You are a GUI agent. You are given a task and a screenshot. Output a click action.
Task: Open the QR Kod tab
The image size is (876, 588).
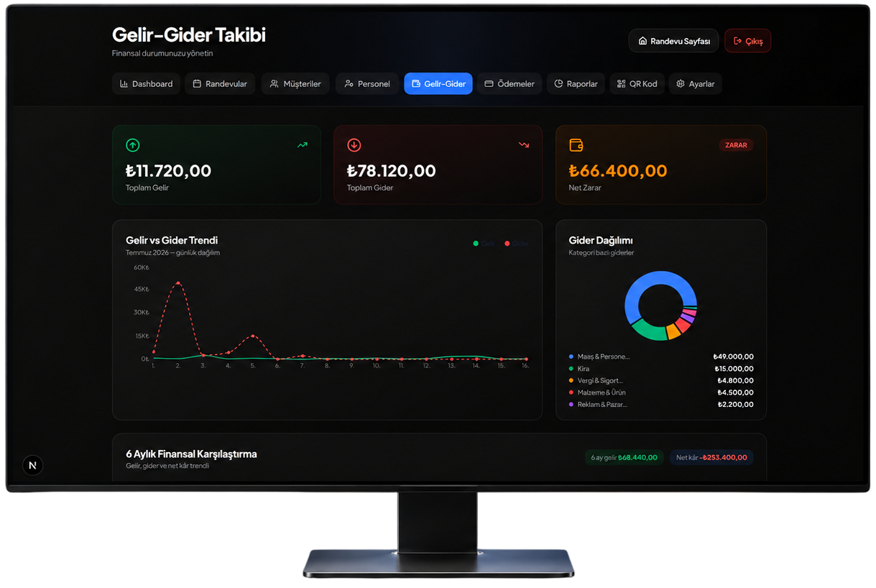point(637,84)
